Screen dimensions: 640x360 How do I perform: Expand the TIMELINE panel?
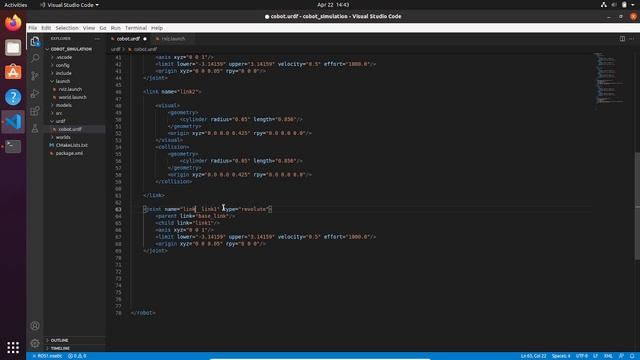point(60,348)
